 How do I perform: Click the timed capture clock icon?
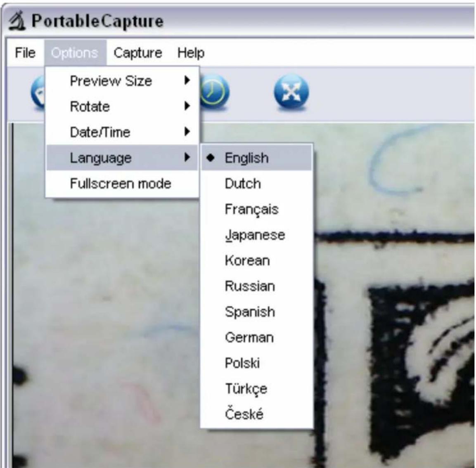click(215, 91)
